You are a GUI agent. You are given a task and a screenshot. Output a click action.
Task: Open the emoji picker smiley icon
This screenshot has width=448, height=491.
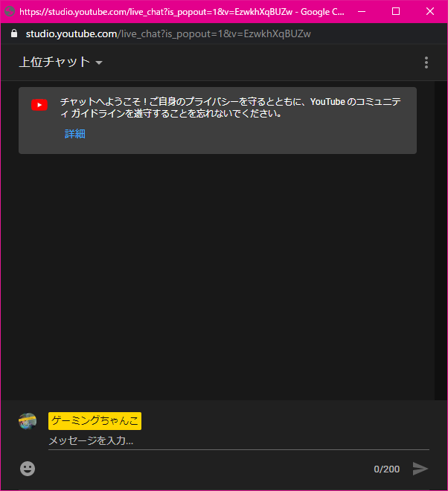[x=28, y=469]
